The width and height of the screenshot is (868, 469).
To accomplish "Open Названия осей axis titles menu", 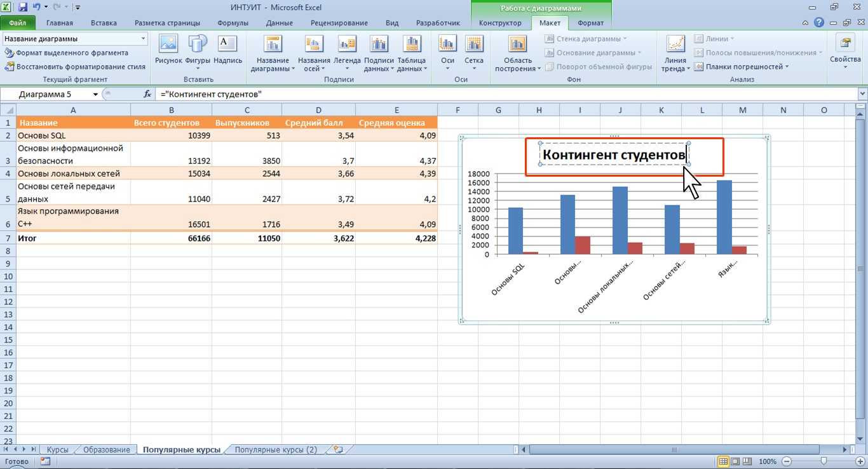I will (x=314, y=54).
